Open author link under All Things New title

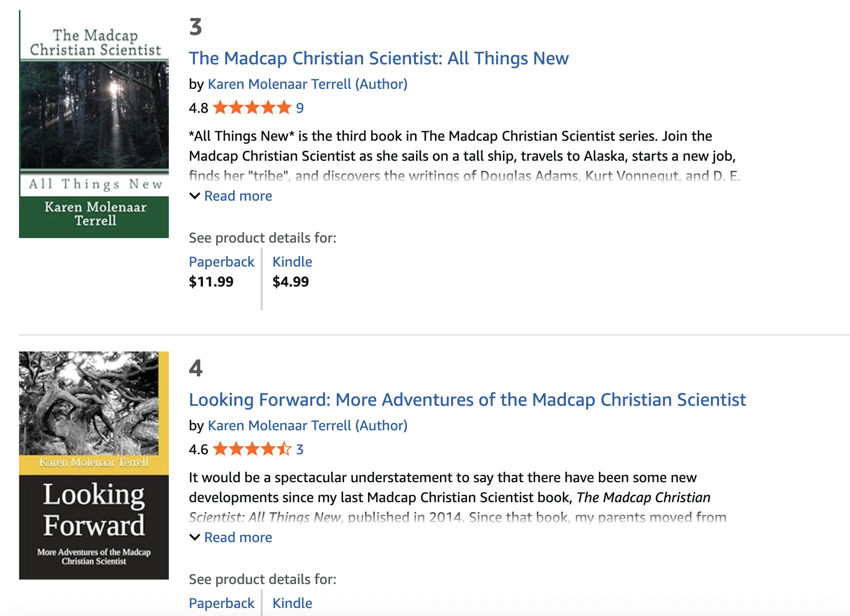[307, 84]
